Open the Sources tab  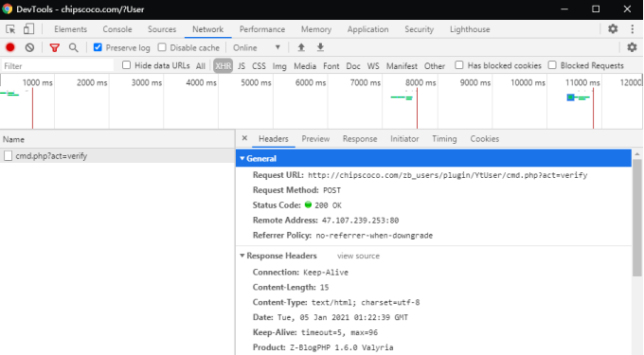(x=162, y=29)
